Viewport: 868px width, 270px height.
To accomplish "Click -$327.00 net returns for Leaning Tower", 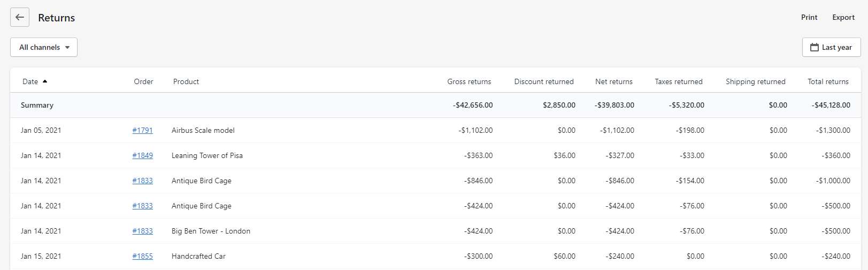I will 620,155.
